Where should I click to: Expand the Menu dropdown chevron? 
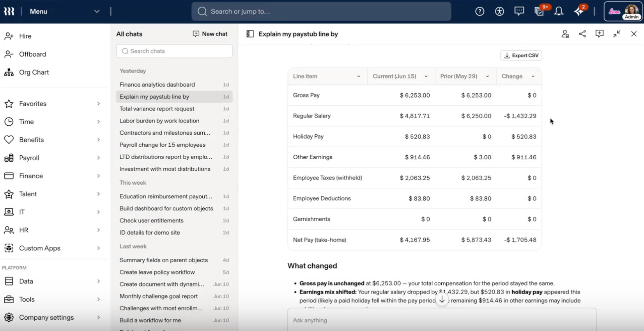[97, 11]
